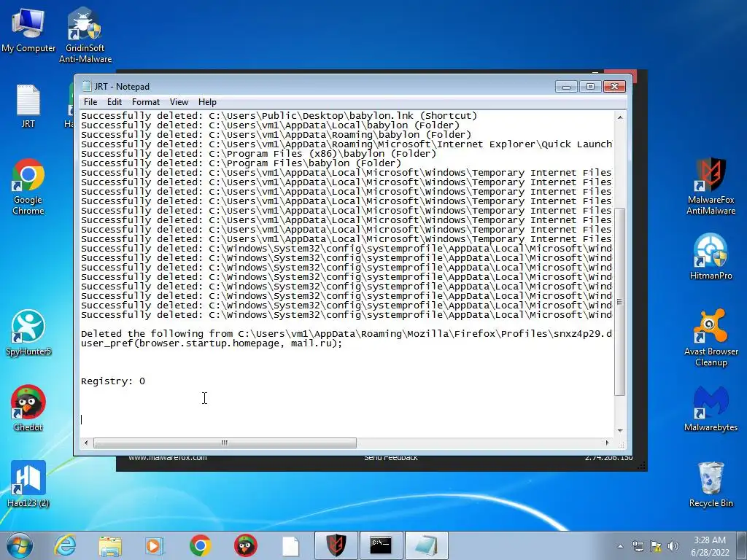The width and height of the screenshot is (747, 560).
Task: Switch to MalwareFox window in taskbar
Action: 336,545
